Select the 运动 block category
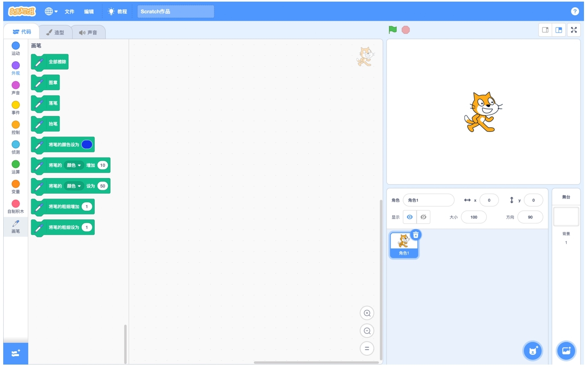This screenshot has height=369, width=588. tap(16, 48)
